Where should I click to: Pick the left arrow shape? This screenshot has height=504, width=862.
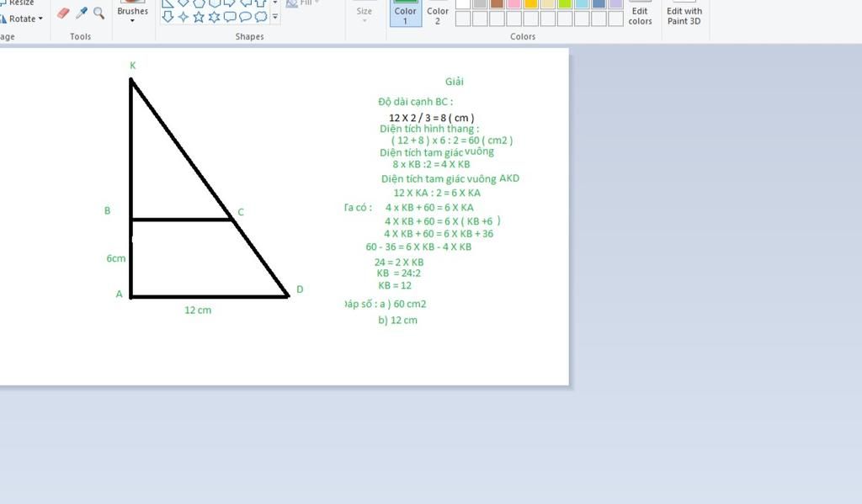(x=245, y=3)
